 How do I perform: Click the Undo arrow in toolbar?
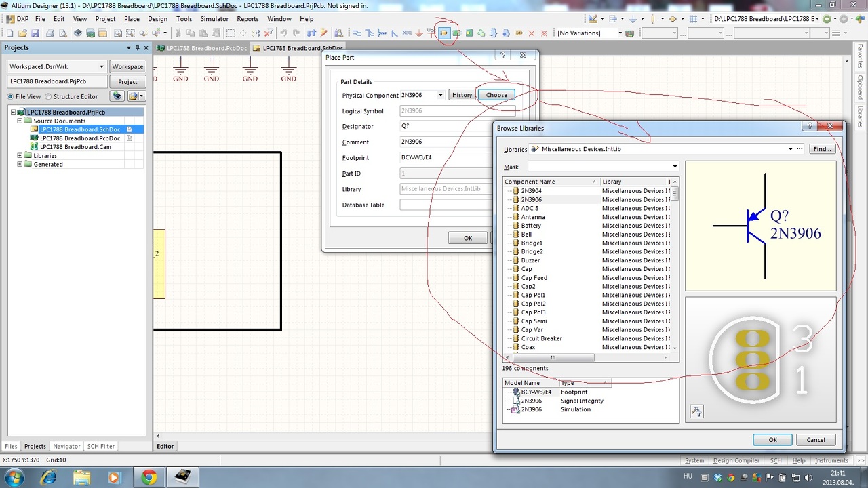click(x=283, y=33)
